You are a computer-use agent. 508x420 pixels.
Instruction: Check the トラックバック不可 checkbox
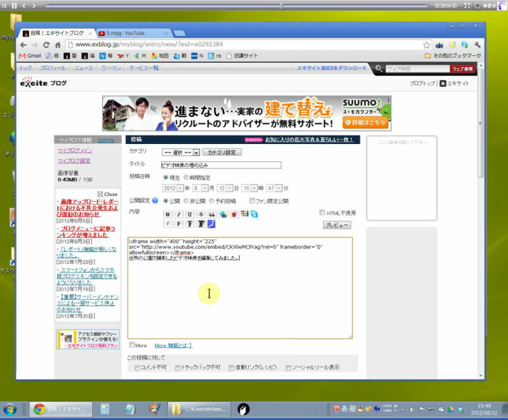point(178,368)
